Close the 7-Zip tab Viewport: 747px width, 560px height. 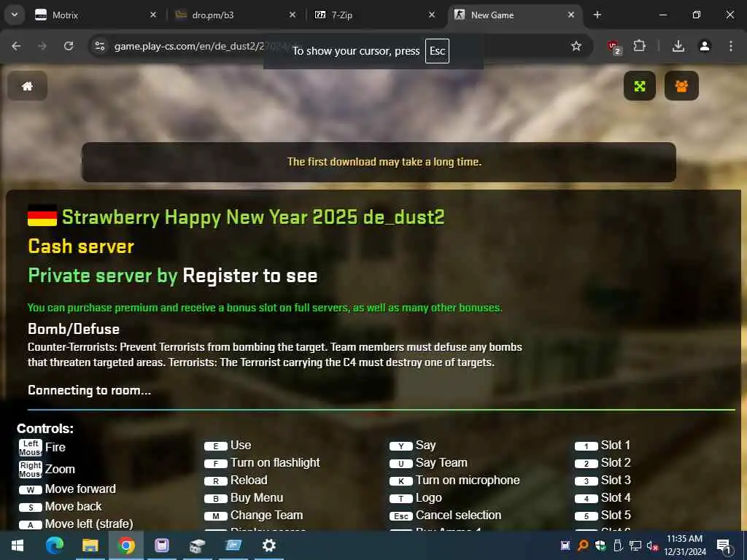(x=432, y=15)
